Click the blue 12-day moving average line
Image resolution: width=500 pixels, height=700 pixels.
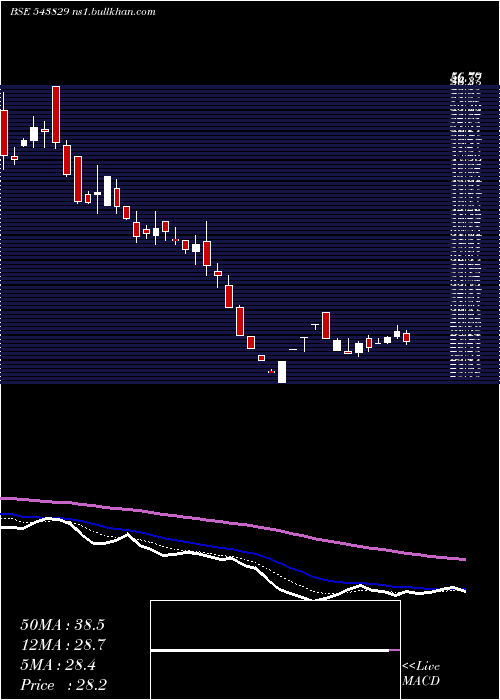click(232, 548)
